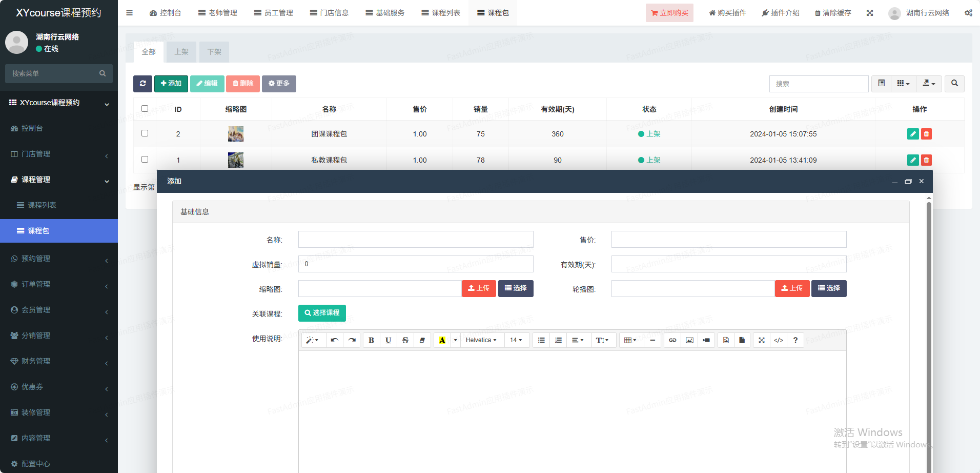Click green edit icon for 私教课程包 row
This screenshot has width=980, height=473.
point(912,160)
